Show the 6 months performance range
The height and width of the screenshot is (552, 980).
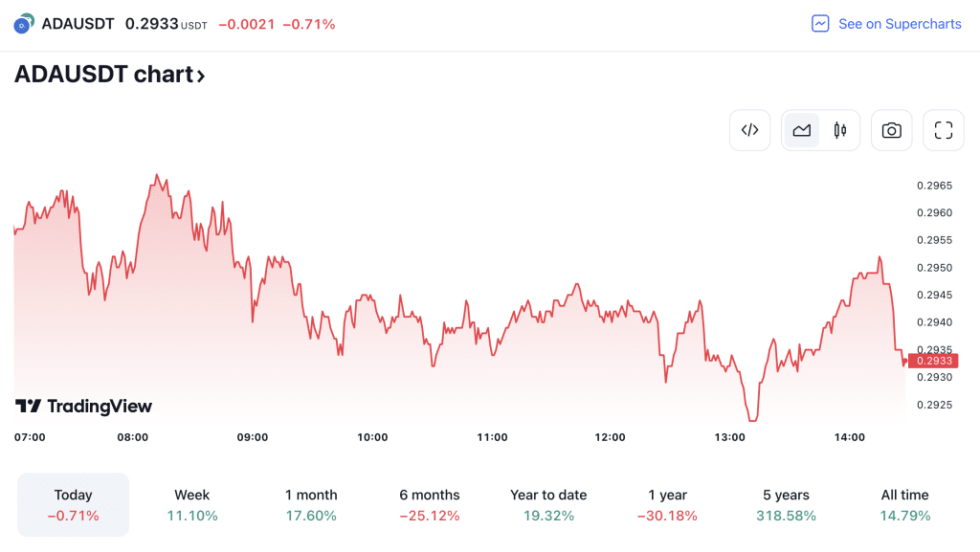[430, 504]
